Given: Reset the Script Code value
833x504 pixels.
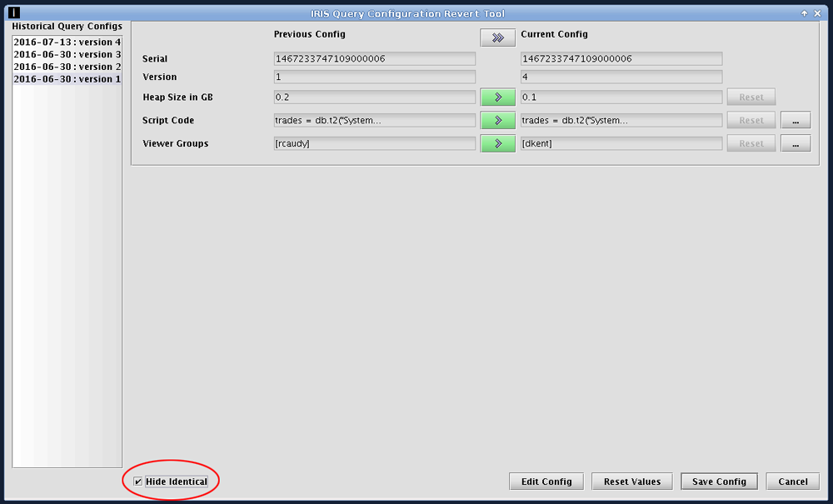Looking at the screenshot, I should pos(751,121).
